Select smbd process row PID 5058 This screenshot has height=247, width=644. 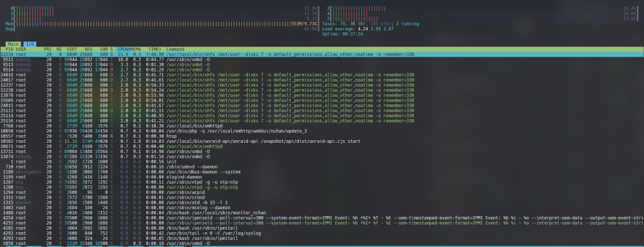tap(322, 244)
